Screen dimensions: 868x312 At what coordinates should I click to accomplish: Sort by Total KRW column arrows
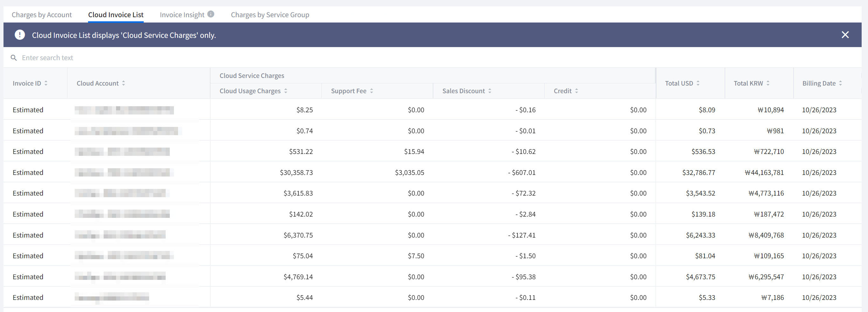(768, 83)
